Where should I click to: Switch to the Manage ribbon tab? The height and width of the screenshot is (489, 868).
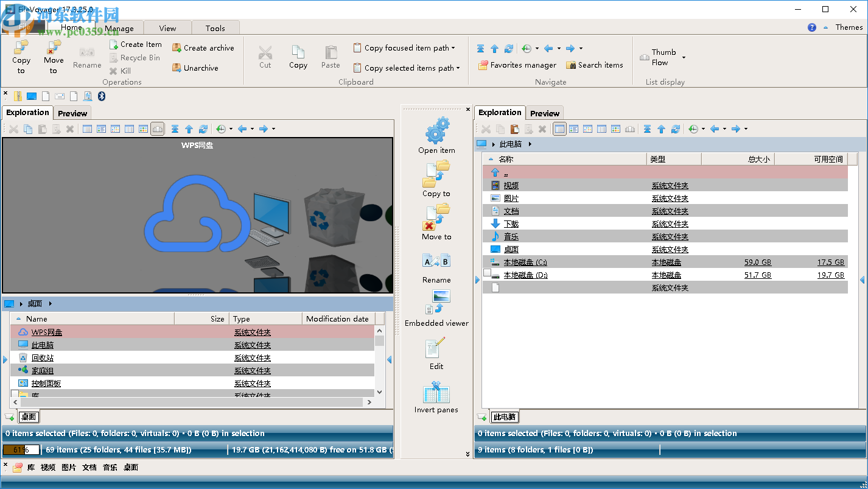pyautogui.click(x=119, y=28)
